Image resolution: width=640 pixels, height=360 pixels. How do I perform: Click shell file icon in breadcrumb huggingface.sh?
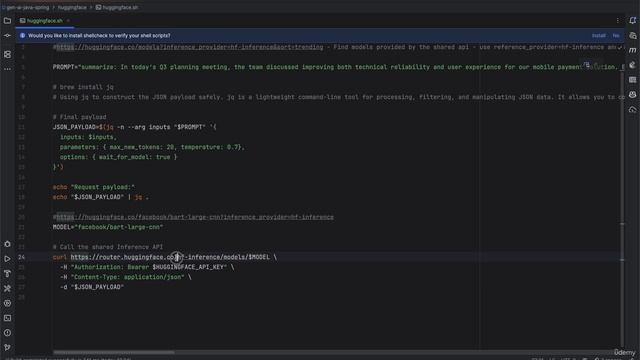pos(98,7)
